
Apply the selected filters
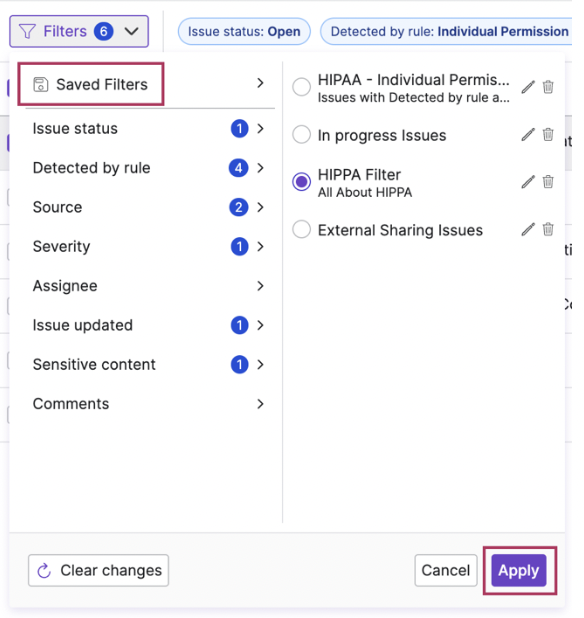(x=519, y=570)
